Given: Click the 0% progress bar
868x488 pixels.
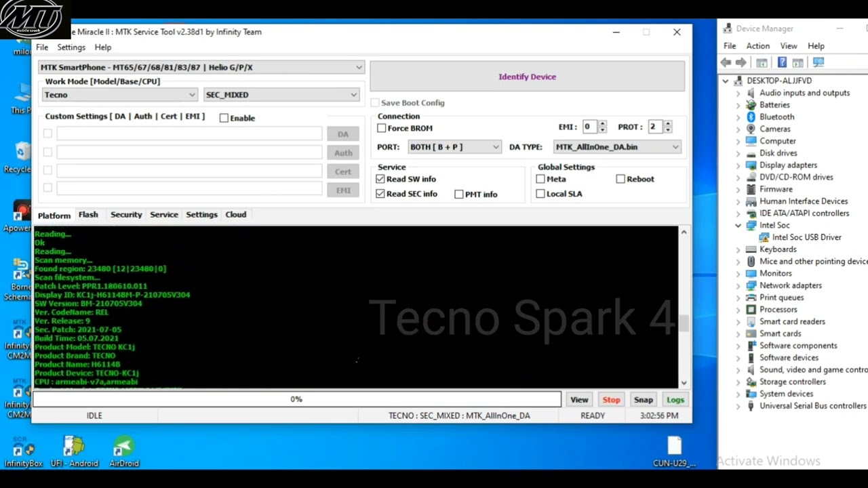Looking at the screenshot, I should tap(296, 399).
